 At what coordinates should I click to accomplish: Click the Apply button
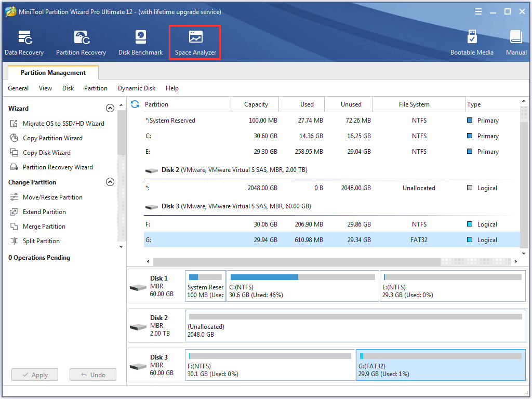34,375
